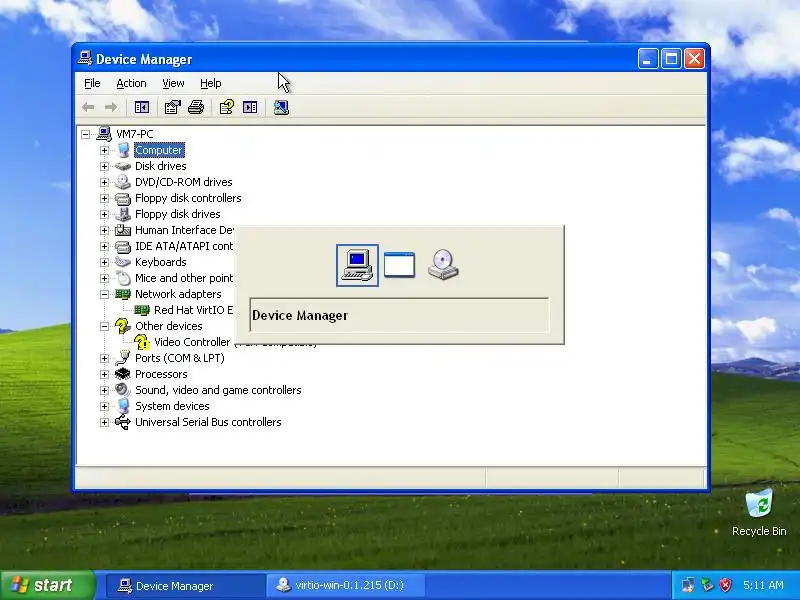Select Floppy disk controllers item

[188, 198]
